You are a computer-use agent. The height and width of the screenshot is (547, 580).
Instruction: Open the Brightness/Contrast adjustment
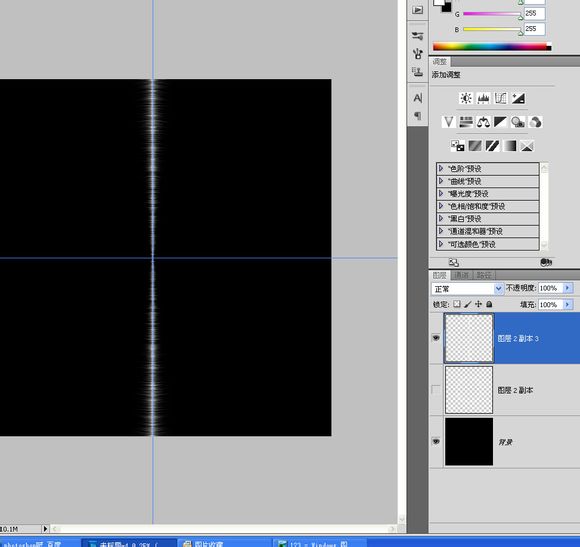tap(466, 98)
